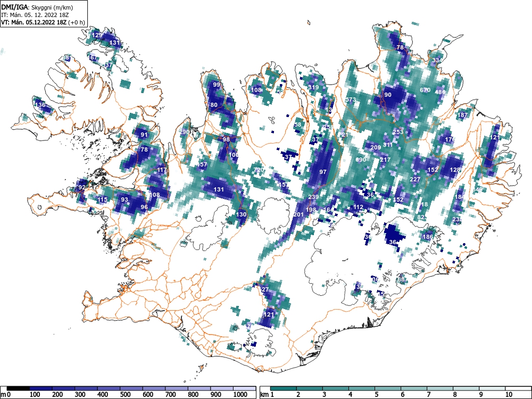The height and width of the screenshot is (399, 532).
Task: Select the '500' meter legend label
Action: pos(125,395)
